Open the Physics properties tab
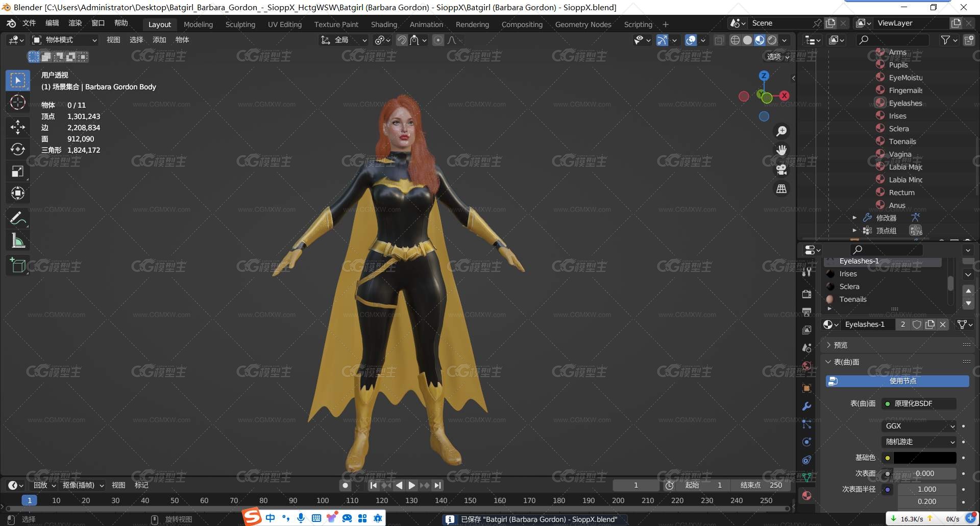 (x=807, y=442)
